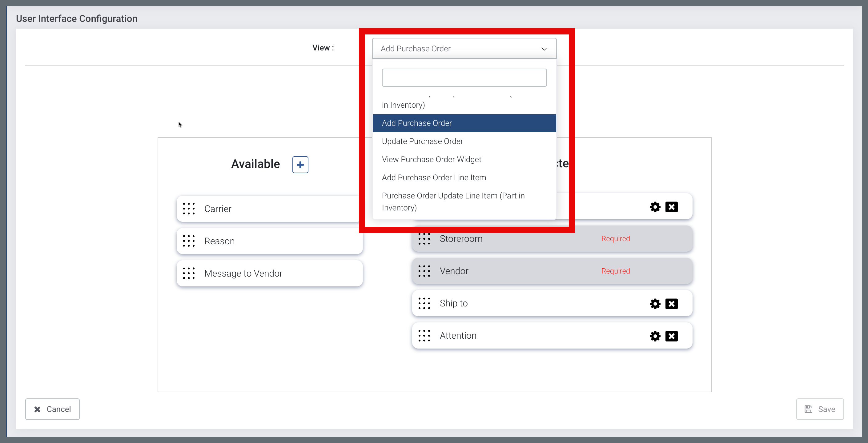Click drag handle dots on Carrier item
Screen dimensions: 868x443
[x=189, y=209]
